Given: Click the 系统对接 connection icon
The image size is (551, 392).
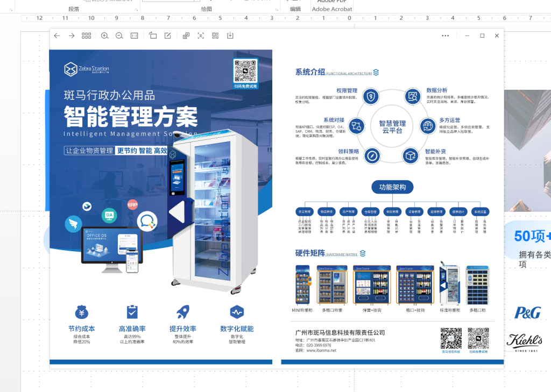Looking at the screenshot, I should pos(356,126).
